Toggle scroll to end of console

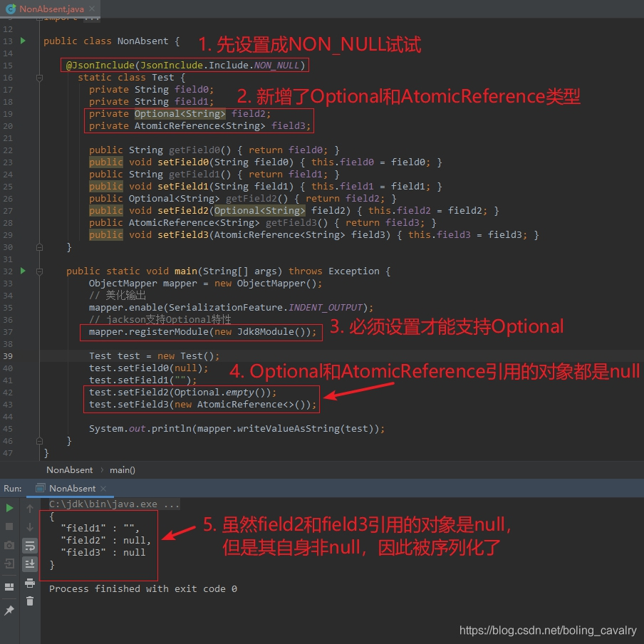tap(30, 564)
